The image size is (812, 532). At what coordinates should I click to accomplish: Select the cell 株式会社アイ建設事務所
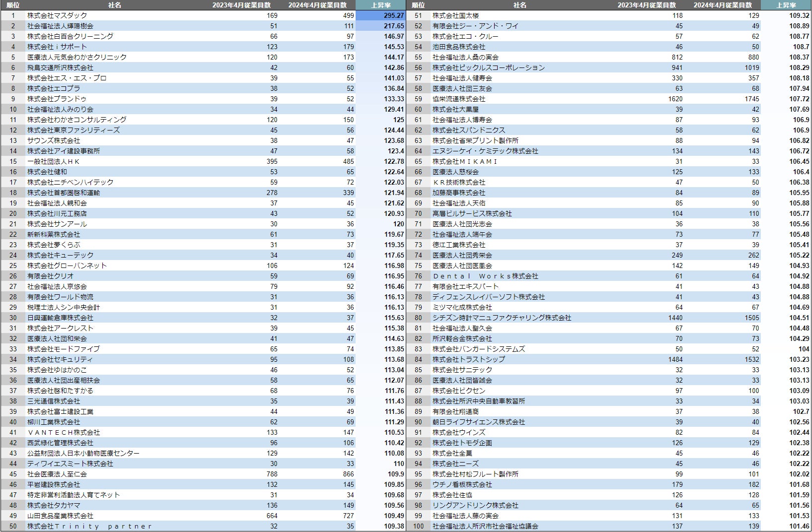(x=64, y=151)
